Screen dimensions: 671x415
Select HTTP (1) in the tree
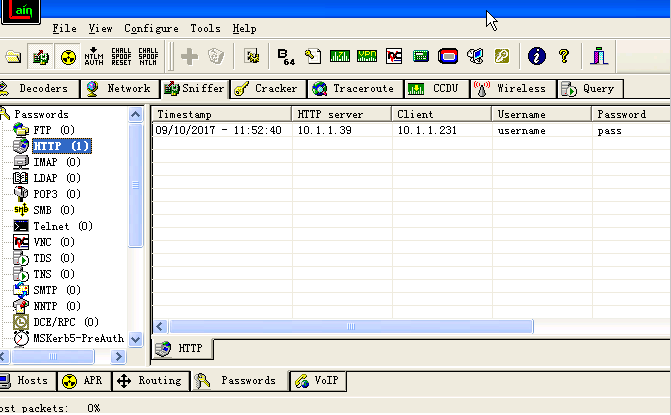62,146
